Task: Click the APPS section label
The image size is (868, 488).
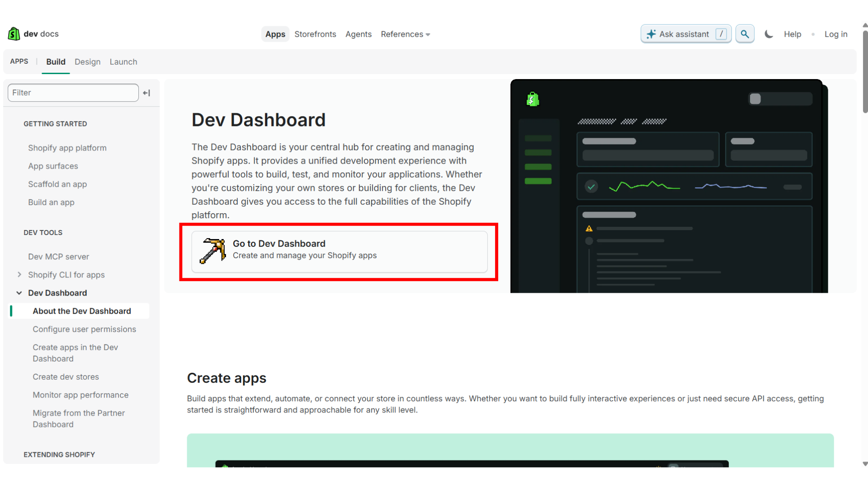Action: (19, 61)
